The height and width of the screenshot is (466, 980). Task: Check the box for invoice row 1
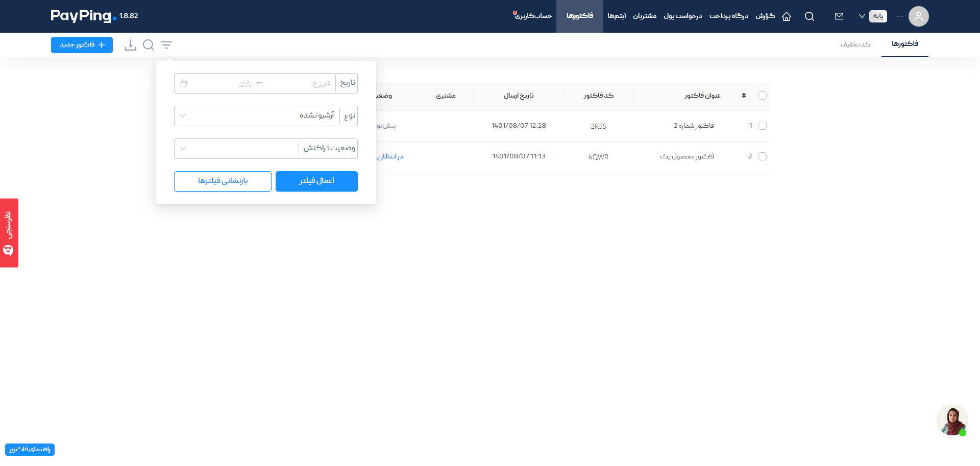click(763, 126)
